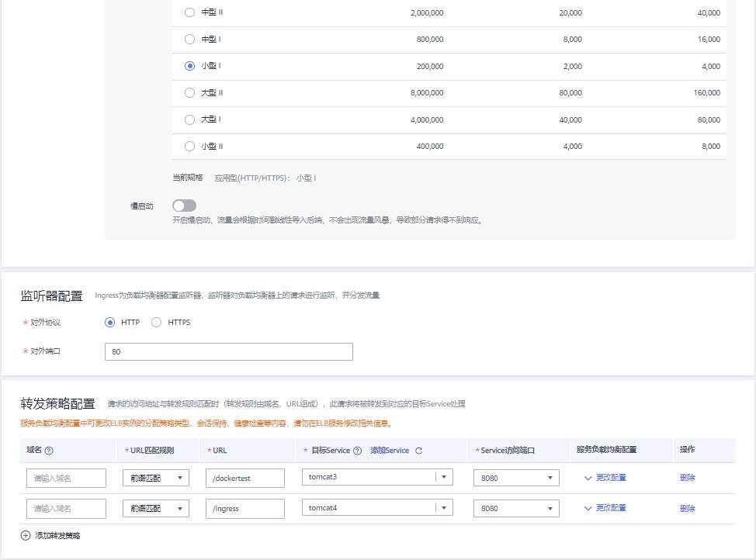This screenshot has height=560, width=756.
Task: Open URL match rule dropdown for /dockertest row
Action: tap(156, 478)
